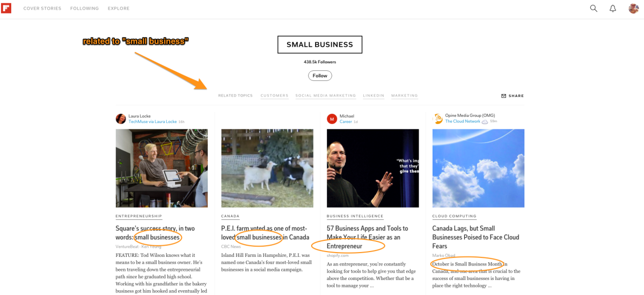
Task: Click the '438.5k Followers' count
Action: 320,62
